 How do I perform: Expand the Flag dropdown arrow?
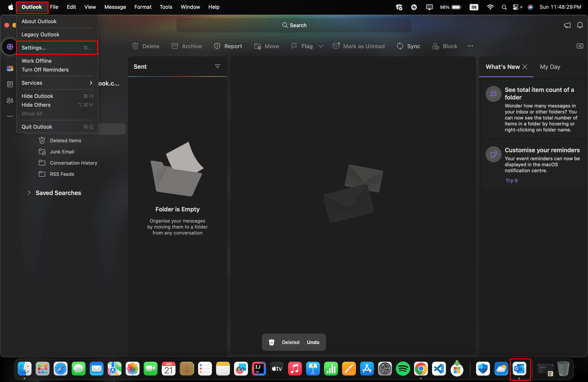click(x=321, y=46)
